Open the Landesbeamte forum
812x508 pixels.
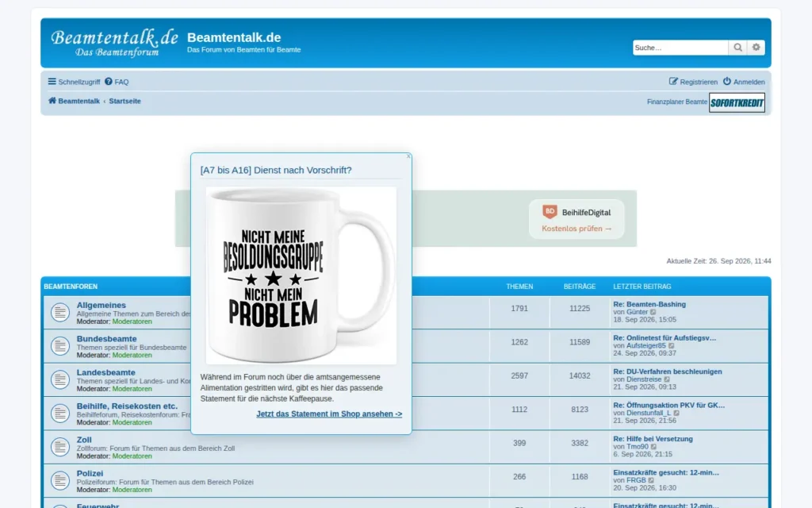click(105, 373)
